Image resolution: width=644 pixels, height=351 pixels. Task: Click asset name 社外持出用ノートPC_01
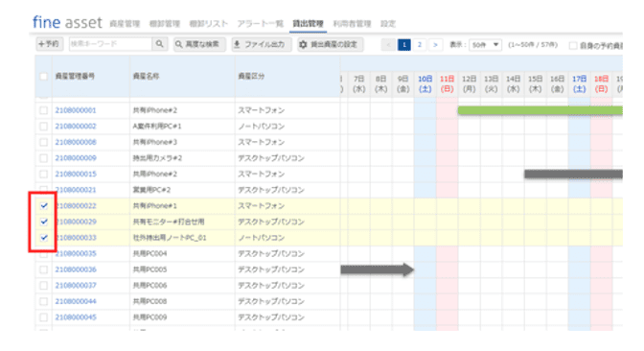170,238
